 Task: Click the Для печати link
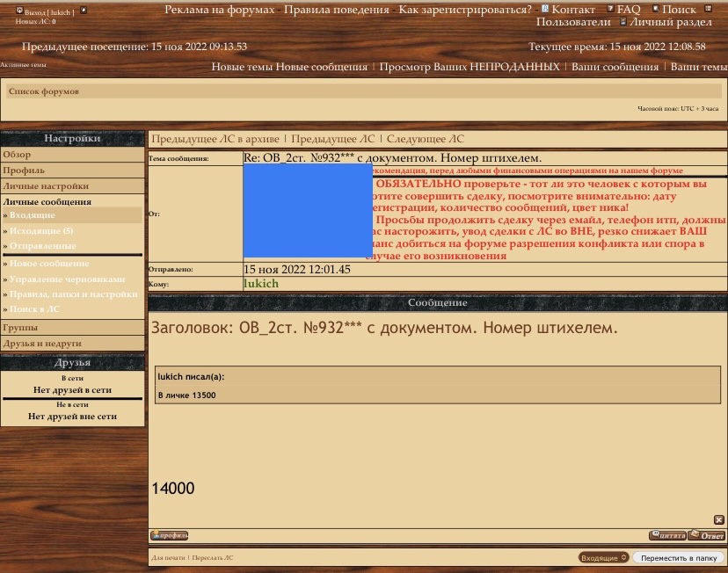point(168,558)
